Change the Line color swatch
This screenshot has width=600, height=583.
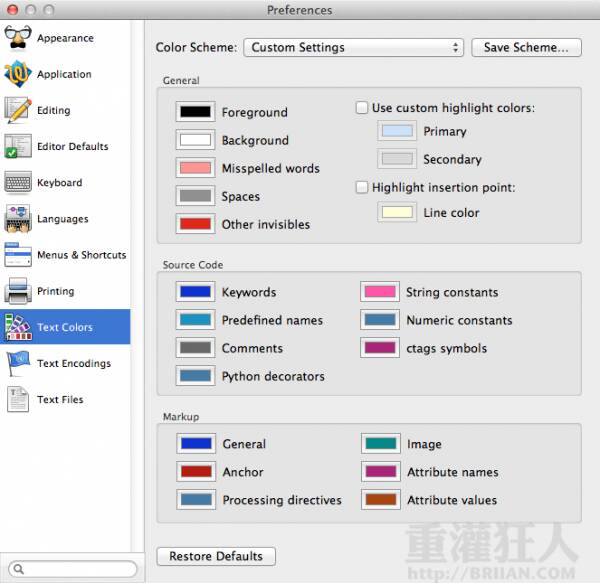click(x=397, y=212)
